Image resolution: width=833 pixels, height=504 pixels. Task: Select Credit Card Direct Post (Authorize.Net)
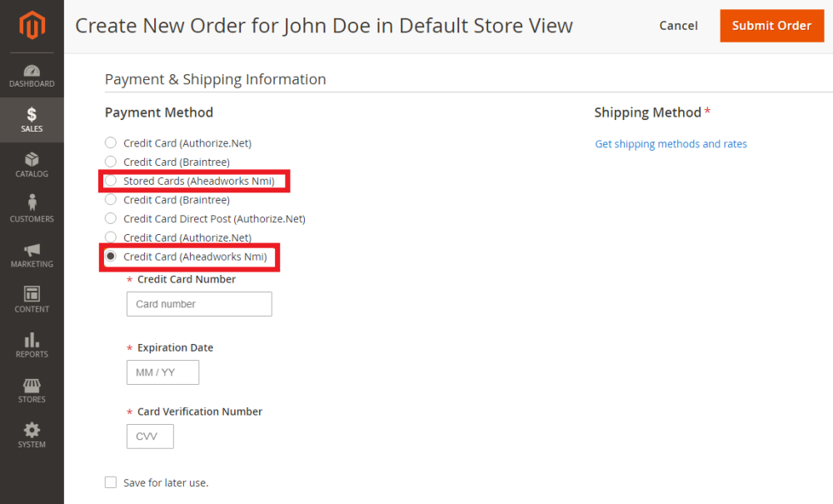[111, 218]
